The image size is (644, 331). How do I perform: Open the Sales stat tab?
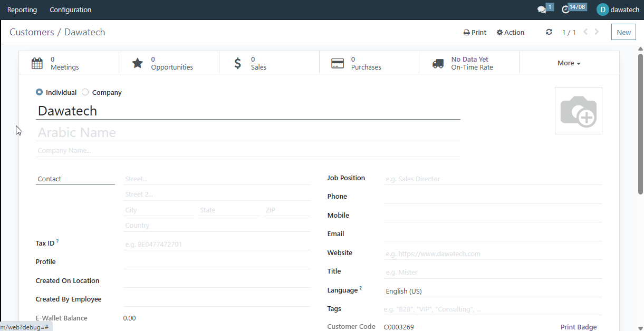270,63
